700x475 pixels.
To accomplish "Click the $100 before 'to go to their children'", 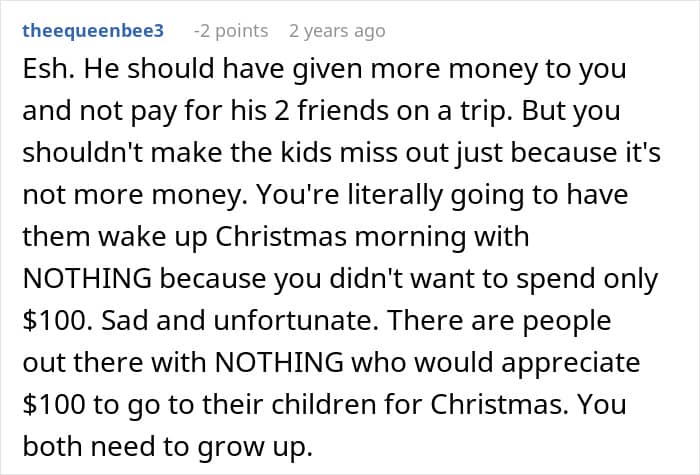I will coord(53,404).
